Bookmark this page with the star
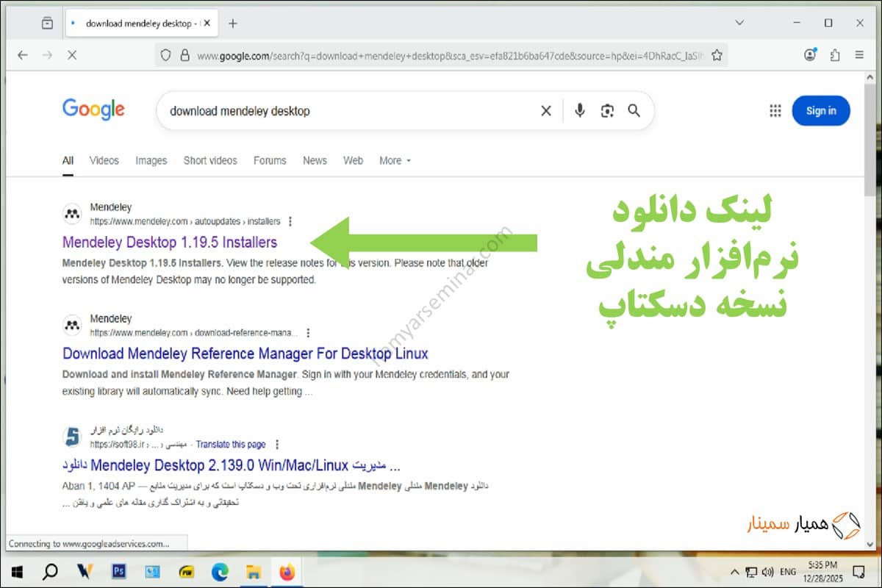The width and height of the screenshot is (882, 588). coord(717,55)
